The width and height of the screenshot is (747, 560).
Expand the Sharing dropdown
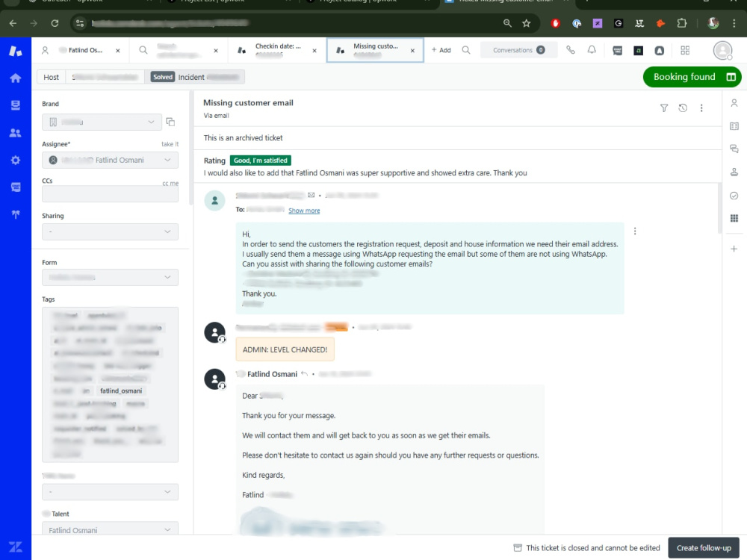coord(110,231)
